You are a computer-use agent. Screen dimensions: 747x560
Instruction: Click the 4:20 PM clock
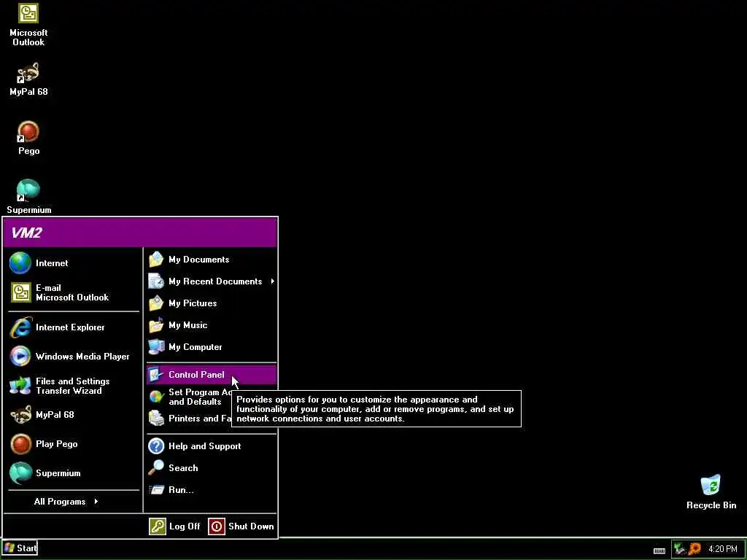(723, 548)
